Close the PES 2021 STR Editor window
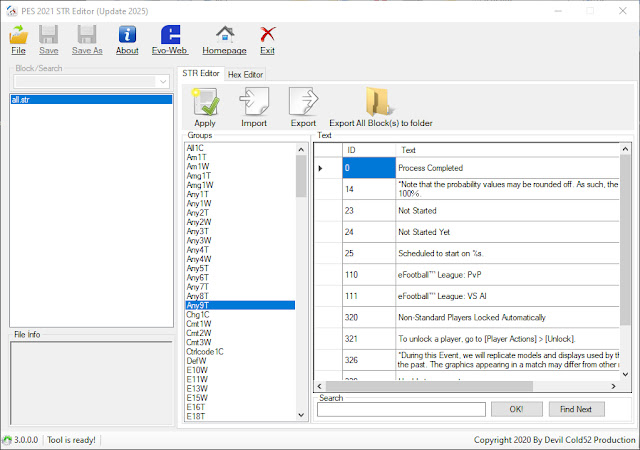 [x=622, y=11]
